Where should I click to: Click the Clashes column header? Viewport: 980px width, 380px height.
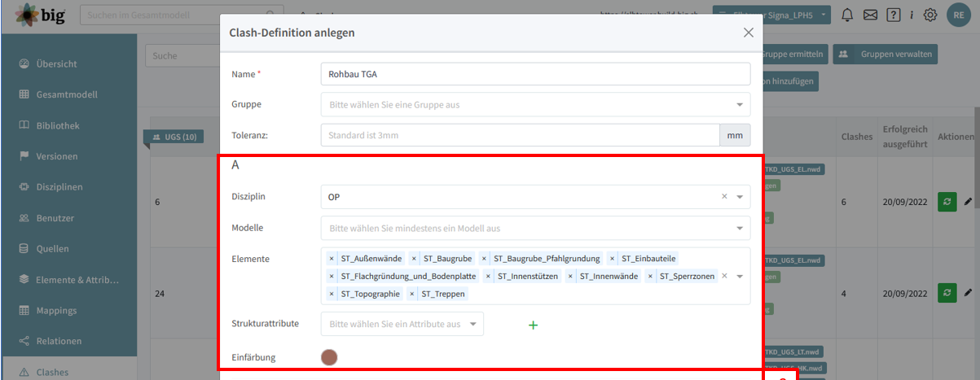point(857,137)
